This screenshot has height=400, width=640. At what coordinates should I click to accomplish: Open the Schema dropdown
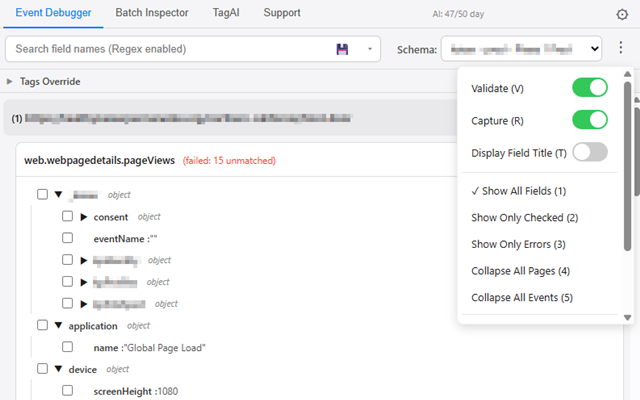(521, 49)
